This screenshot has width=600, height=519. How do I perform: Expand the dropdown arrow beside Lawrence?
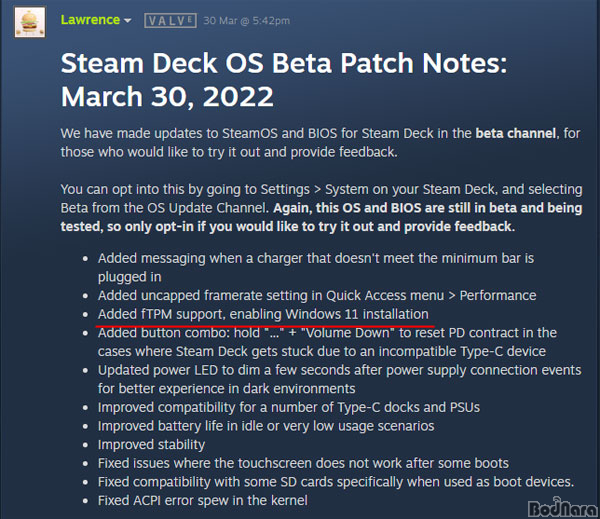point(128,20)
